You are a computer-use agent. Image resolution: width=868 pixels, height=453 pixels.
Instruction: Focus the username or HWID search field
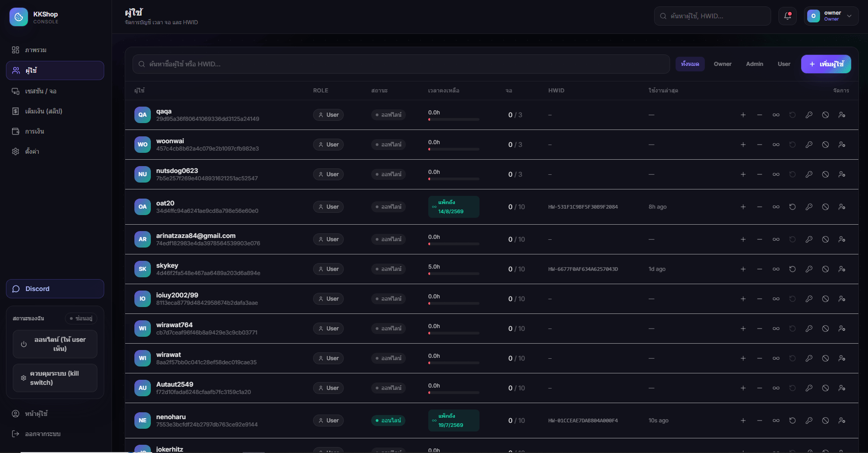(x=401, y=64)
